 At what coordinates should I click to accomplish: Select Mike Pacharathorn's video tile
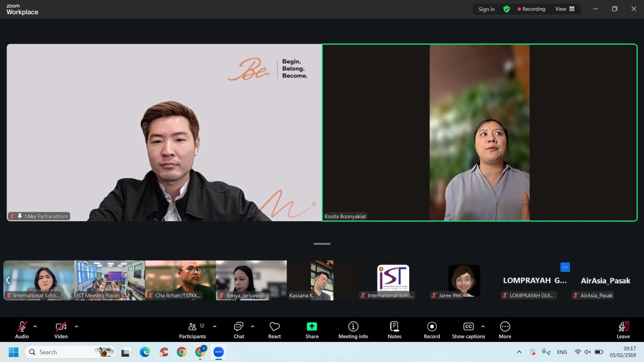coord(164,132)
